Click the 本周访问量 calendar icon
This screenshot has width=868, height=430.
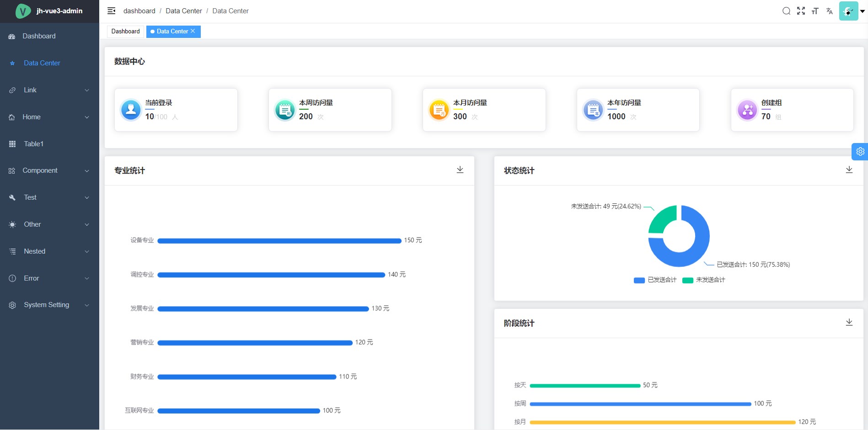(x=285, y=110)
